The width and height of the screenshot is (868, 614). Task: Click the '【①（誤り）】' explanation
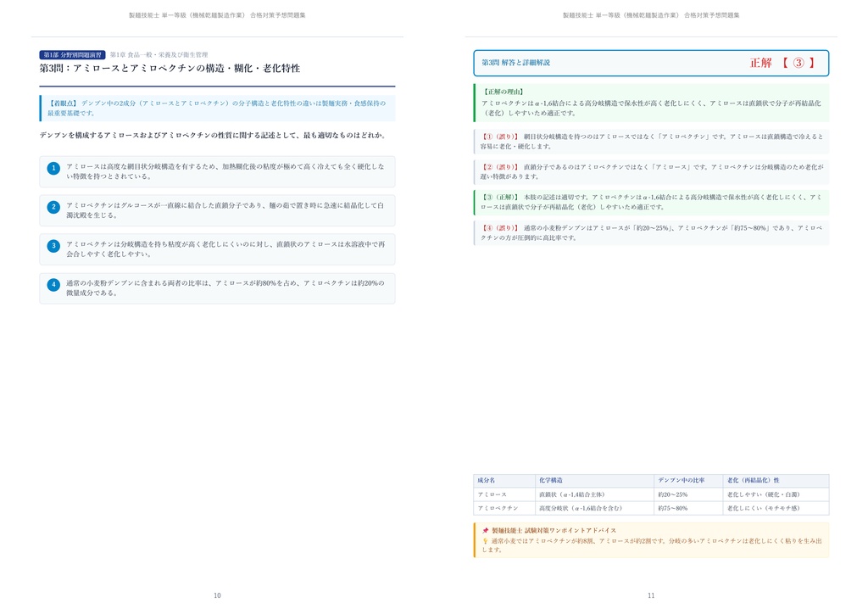651,141
